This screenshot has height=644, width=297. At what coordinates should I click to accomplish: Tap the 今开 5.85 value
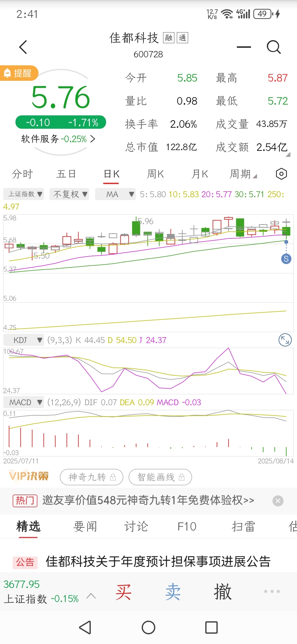[187, 78]
